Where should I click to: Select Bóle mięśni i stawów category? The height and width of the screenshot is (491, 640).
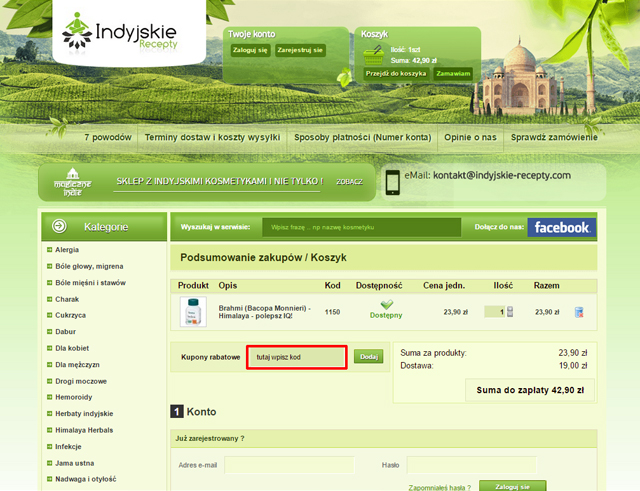pyautogui.click(x=90, y=282)
